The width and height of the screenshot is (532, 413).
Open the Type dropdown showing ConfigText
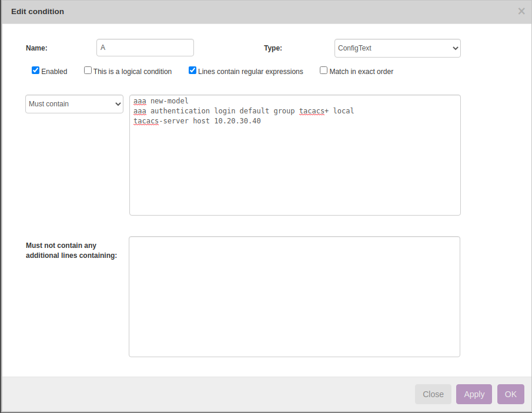pos(397,48)
